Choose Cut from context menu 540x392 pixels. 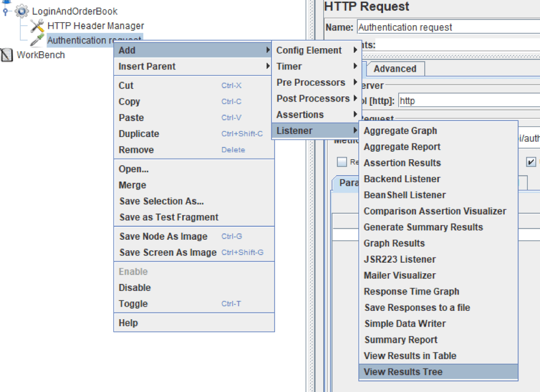(x=193, y=85)
